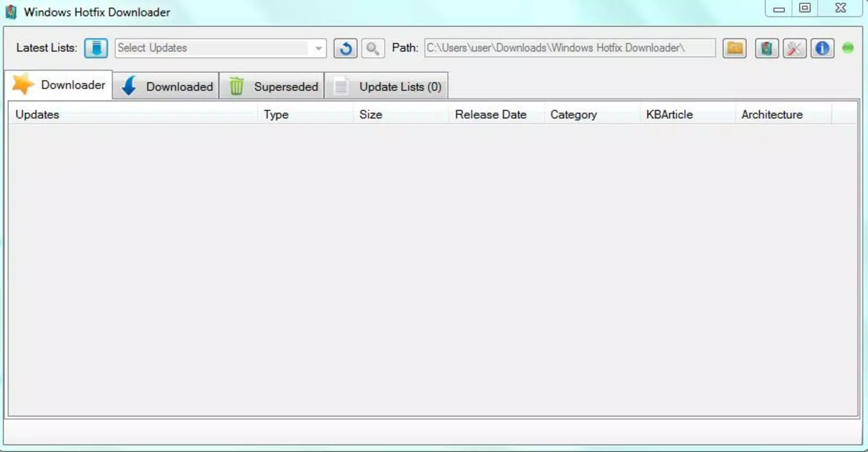868x452 pixels.
Task: Maximize the Windows Hotfix Downloader window
Action: (x=805, y=8)
